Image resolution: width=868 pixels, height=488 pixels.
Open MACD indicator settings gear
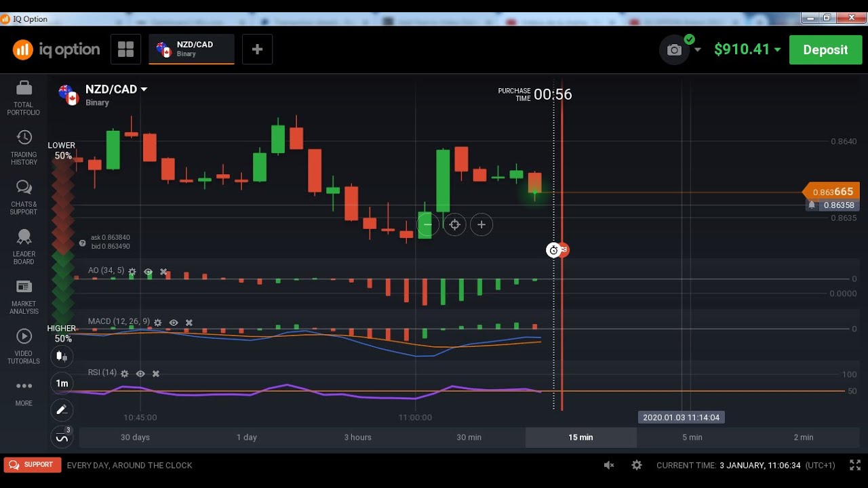[158, 323]
